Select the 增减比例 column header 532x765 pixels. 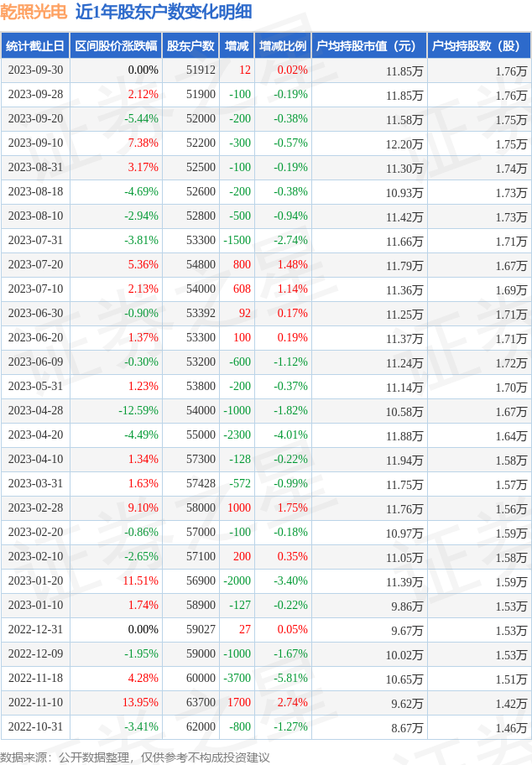(x=283, y=46)
